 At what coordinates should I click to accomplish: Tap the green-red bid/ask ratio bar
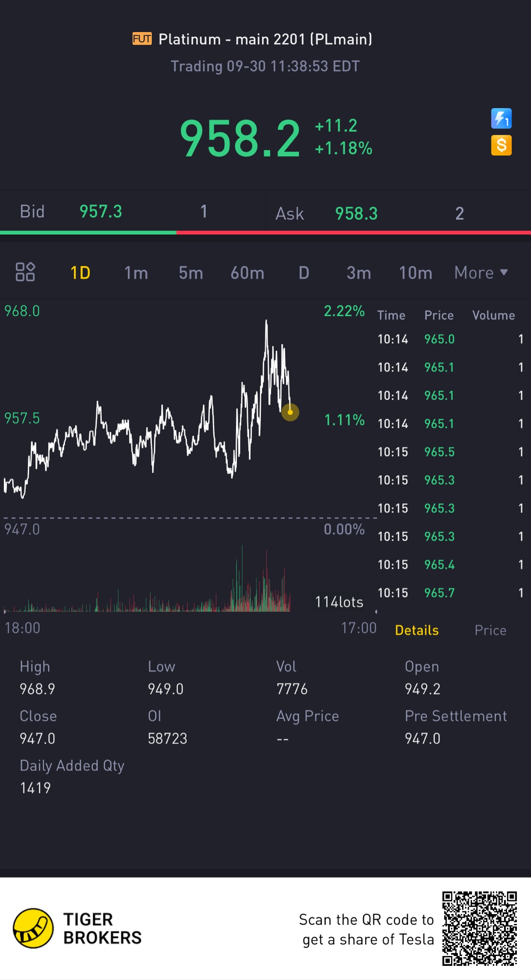(x=265, y=233)
